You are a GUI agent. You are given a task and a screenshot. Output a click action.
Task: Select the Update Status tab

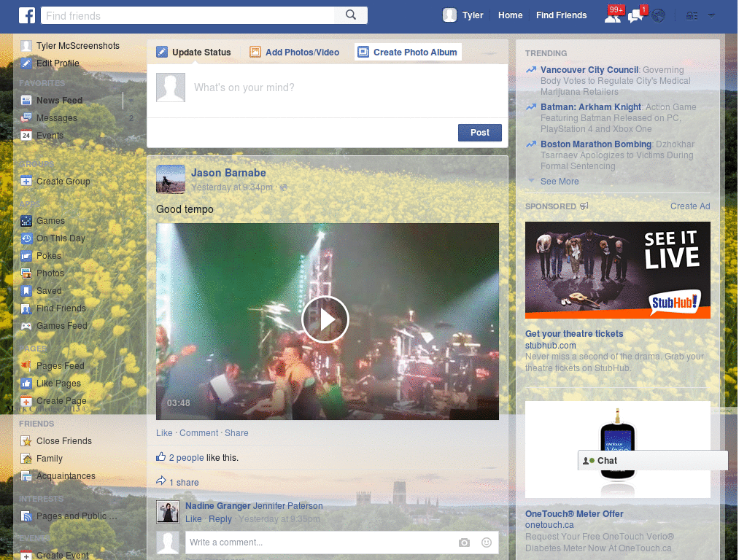(x=194, y=52)
